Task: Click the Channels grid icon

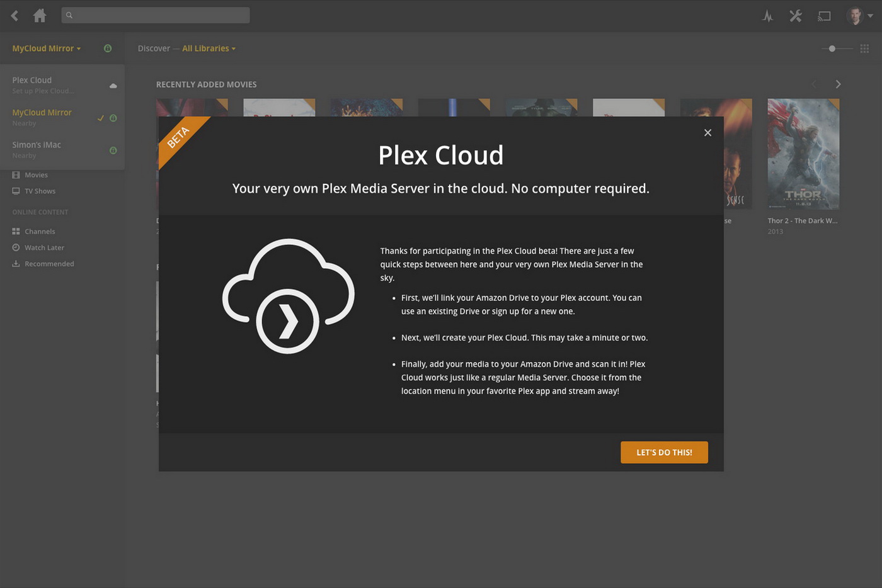Action: (16, 232)
